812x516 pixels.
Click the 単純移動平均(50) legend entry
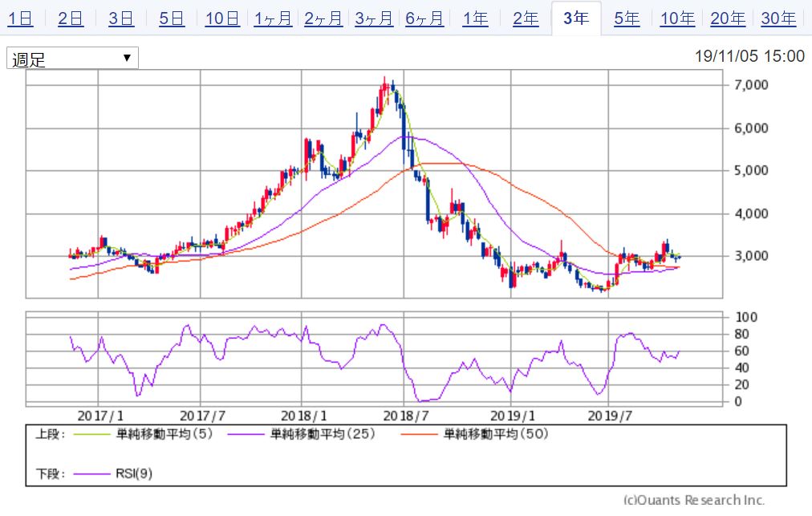pos(495,433)
